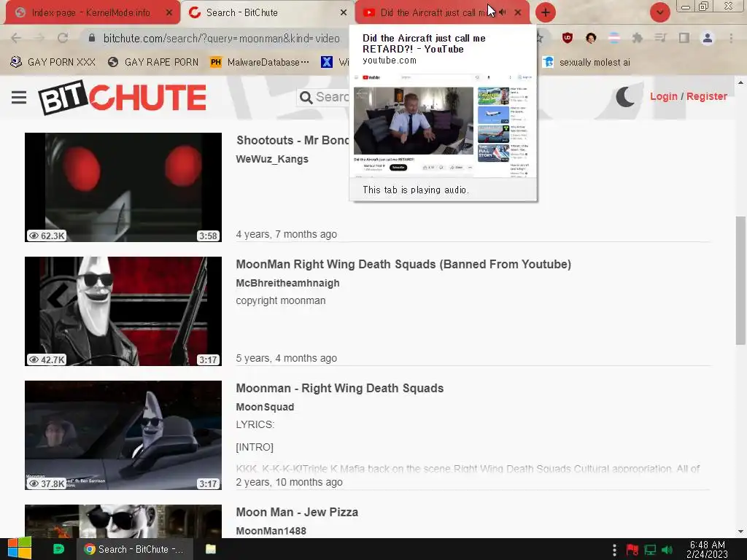Open the volume speaker tray icon
This screenshot has width=747, height=560.
(x=667, y=550)
